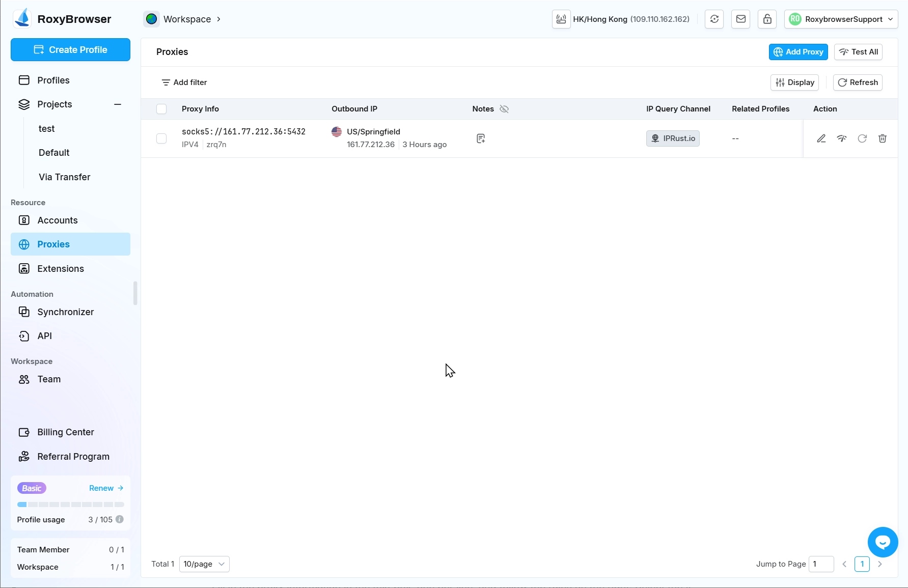Open Extensions in the sidebar
The height and width of the screenshot is (588, 908).
(x=61, y=269)
